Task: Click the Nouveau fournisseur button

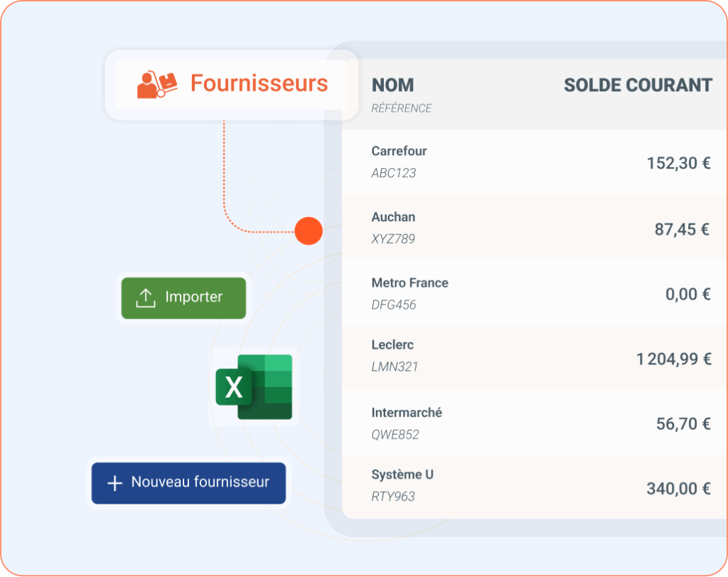Action: (x=188, y=483)
